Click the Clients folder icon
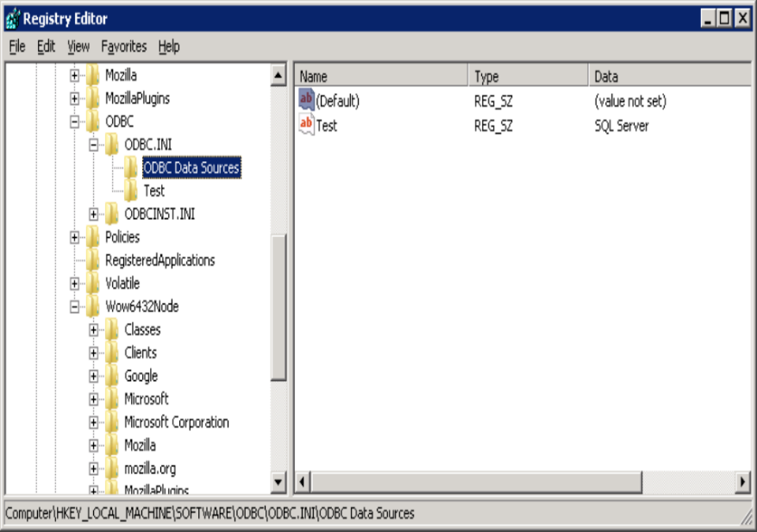 (x=111, y=353)
